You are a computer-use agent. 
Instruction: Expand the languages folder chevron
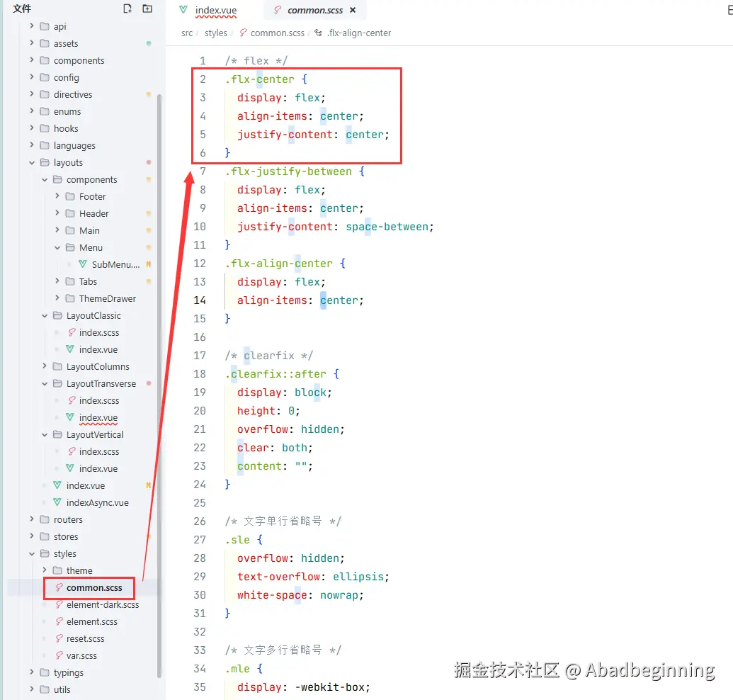point(32,145)
